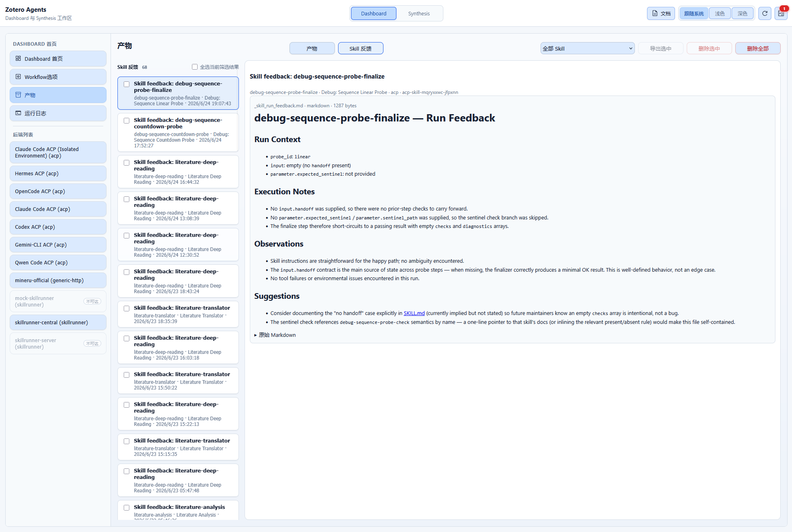The height and width of the screenshot is (532, 792).
Task: Select the mineru-official (generic-http) backend
Action: (58, 280)
